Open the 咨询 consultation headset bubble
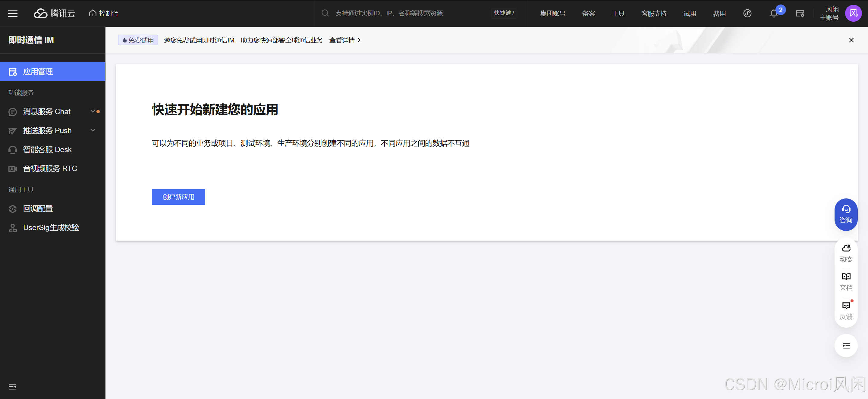 coord(846,214)
